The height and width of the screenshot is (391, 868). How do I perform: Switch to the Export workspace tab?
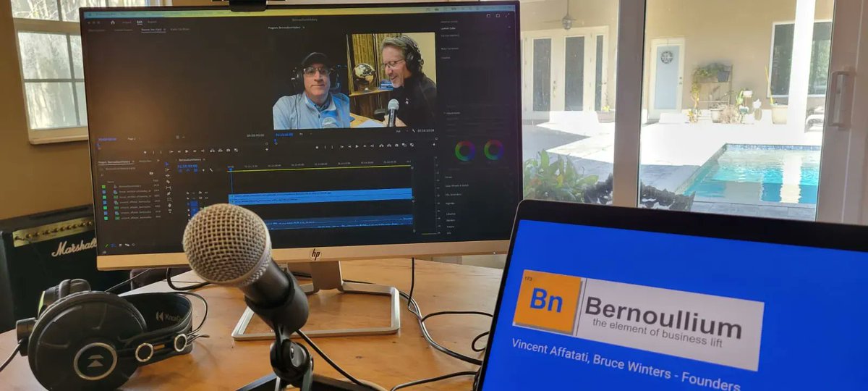(152, 22)
